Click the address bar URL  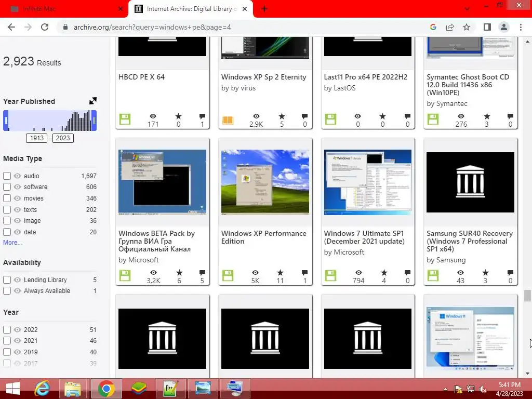click(x=152, y=27)
